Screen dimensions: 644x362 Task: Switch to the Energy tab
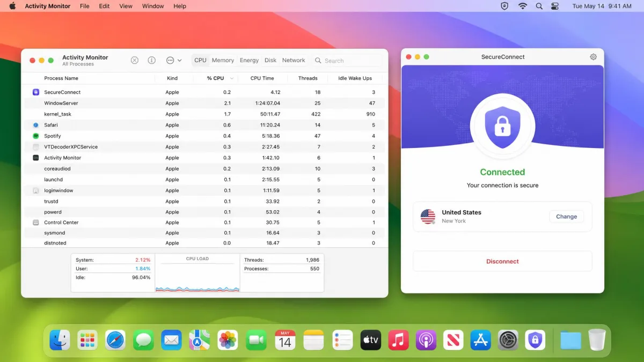click(x=249, y=61)
